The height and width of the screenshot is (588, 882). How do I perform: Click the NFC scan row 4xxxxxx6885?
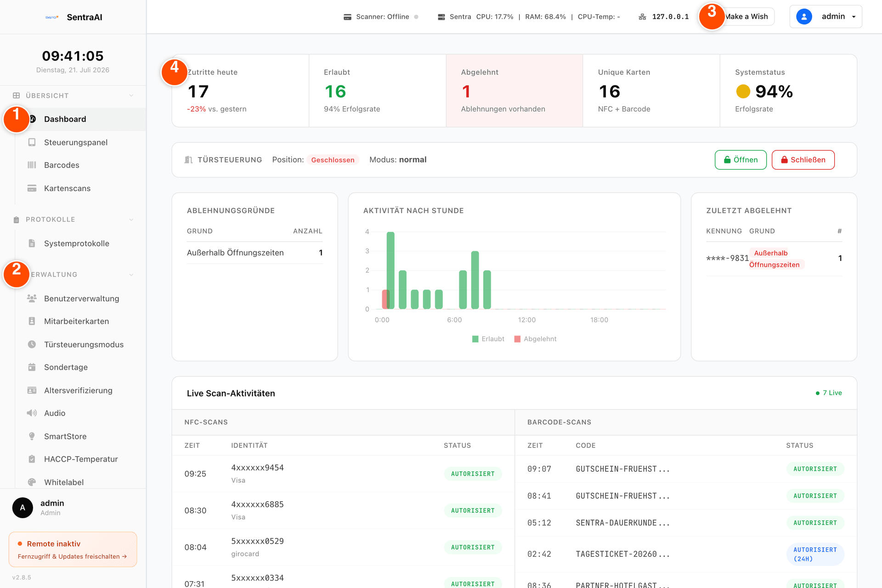click(343, 510)
